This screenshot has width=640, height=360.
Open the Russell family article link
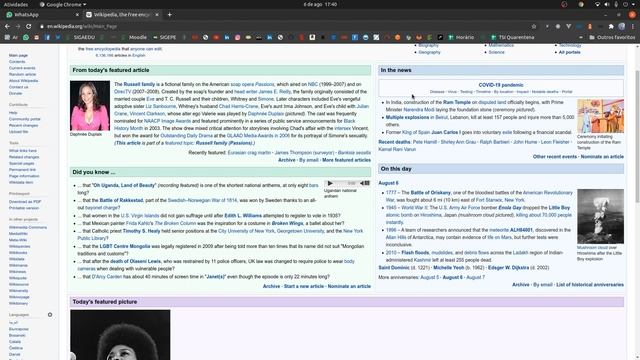[x=139, y=84]
